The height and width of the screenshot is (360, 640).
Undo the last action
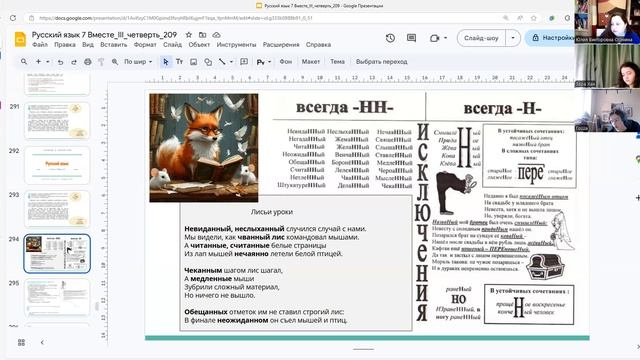tap(60, 62)
